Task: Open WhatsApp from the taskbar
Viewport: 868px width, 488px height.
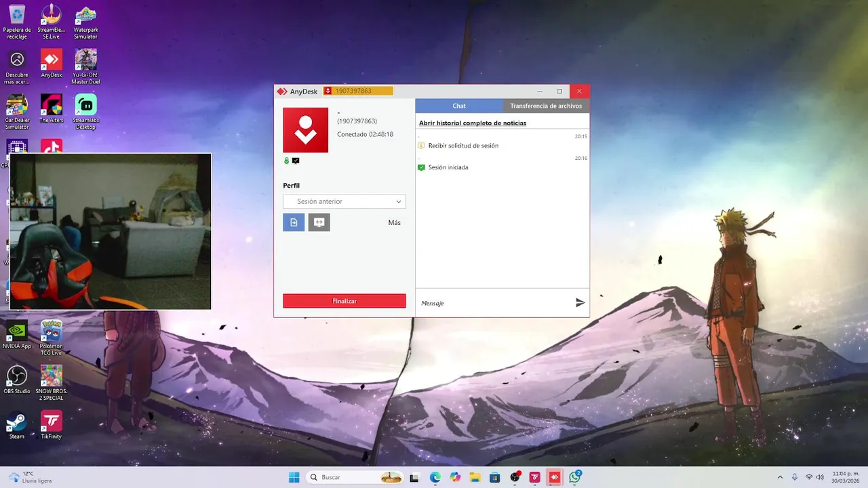Action: (575, 477)
